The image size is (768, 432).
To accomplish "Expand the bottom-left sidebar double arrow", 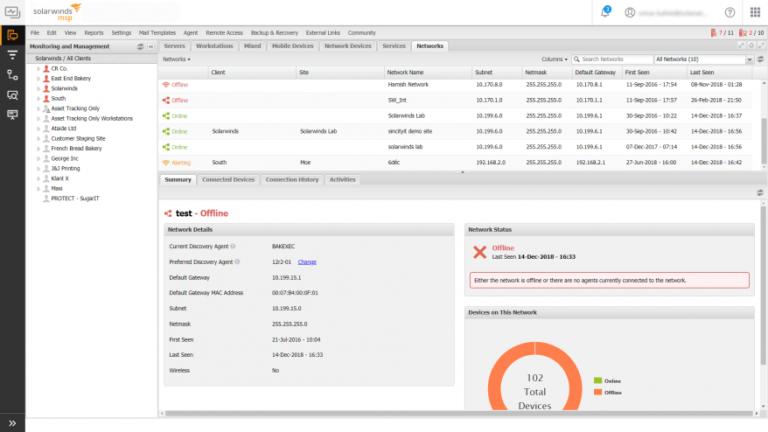I will coord(12,424).
